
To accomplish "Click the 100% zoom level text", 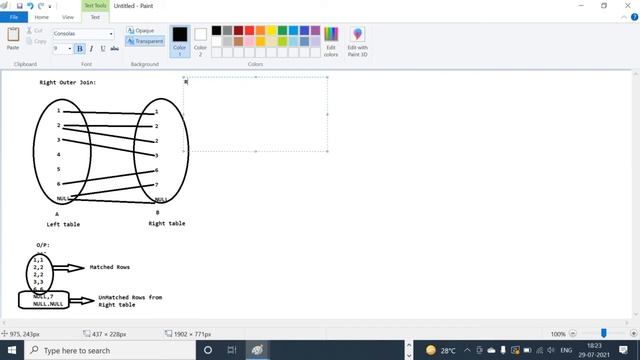I will click(558, 334).
